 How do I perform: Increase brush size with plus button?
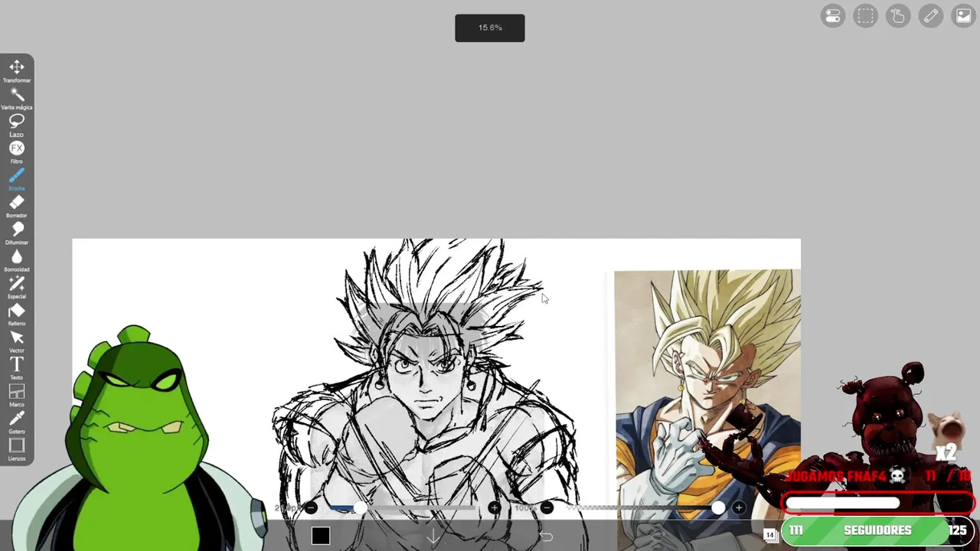tap(494, 507)
